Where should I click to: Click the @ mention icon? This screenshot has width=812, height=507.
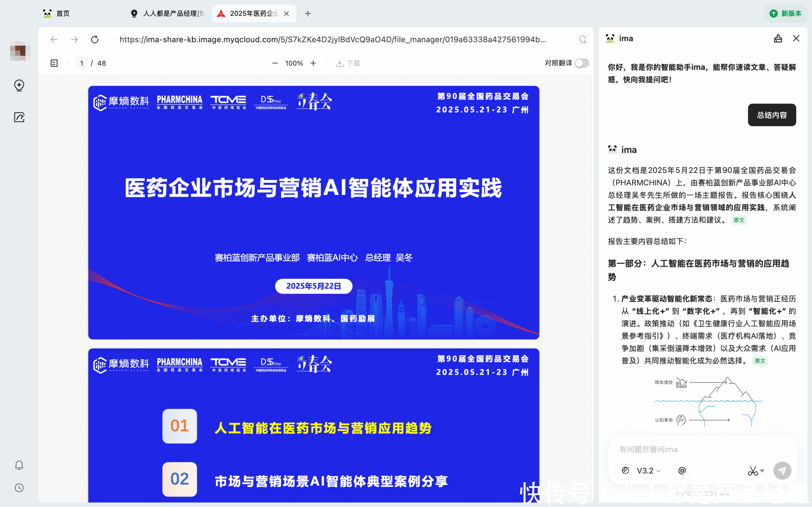682,471
